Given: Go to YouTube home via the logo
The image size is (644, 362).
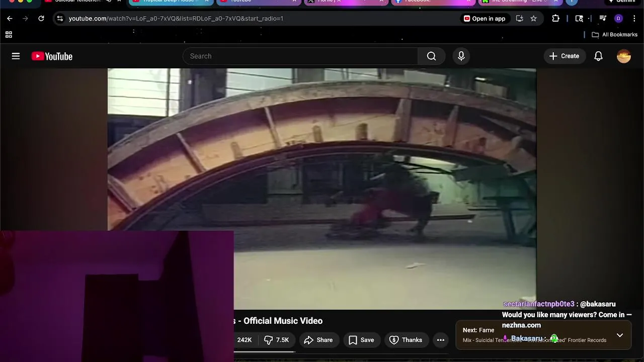Looking at the screenshot, I should pos(52,56).
